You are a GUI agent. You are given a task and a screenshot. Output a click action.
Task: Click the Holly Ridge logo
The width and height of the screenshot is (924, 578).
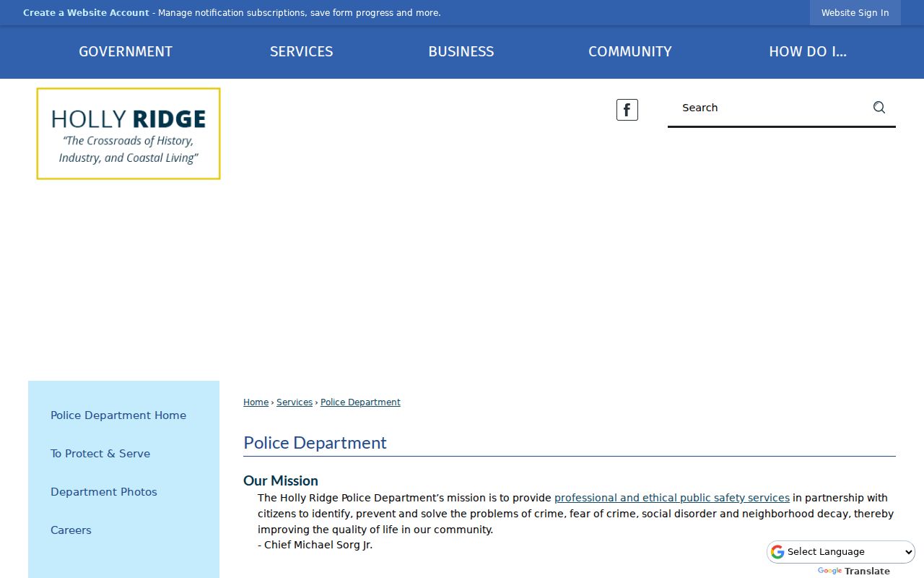(128, 134)
